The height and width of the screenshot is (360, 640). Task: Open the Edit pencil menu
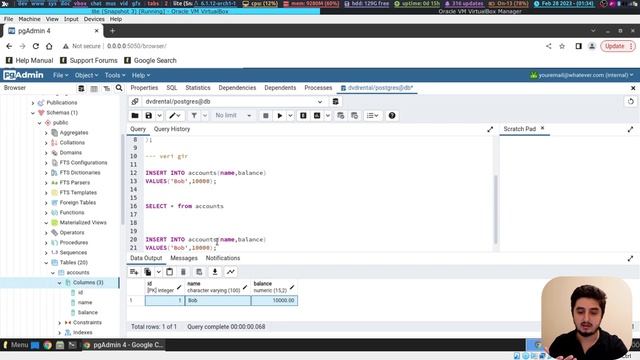click(x=175, y=116)
